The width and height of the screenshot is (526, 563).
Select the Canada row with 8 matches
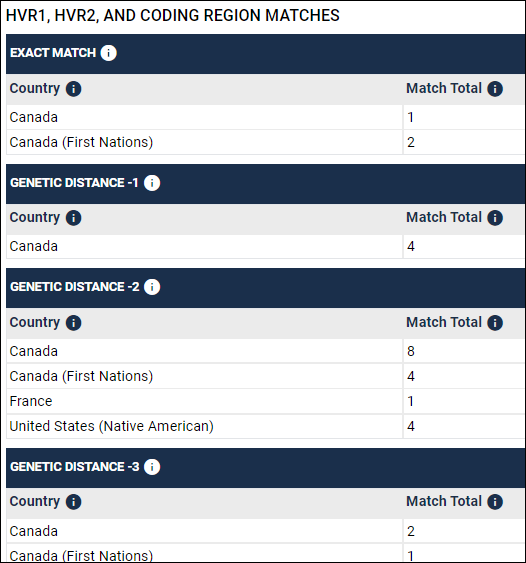pyautogui.click(x=266, y=351)
